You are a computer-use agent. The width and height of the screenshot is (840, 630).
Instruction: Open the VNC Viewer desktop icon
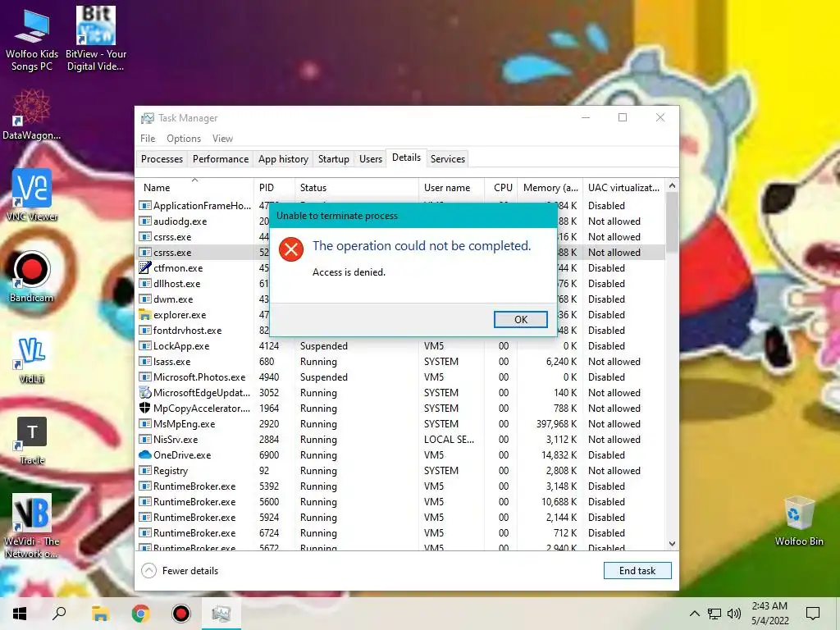point(32,195)
